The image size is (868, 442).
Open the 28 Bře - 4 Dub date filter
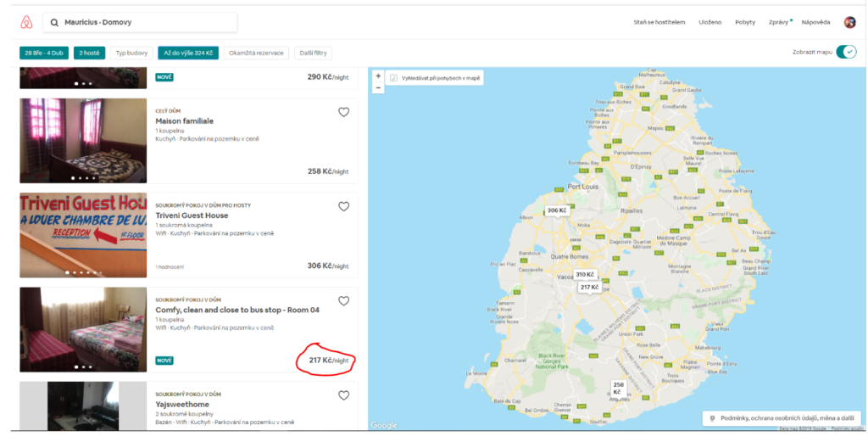(44, 53)
